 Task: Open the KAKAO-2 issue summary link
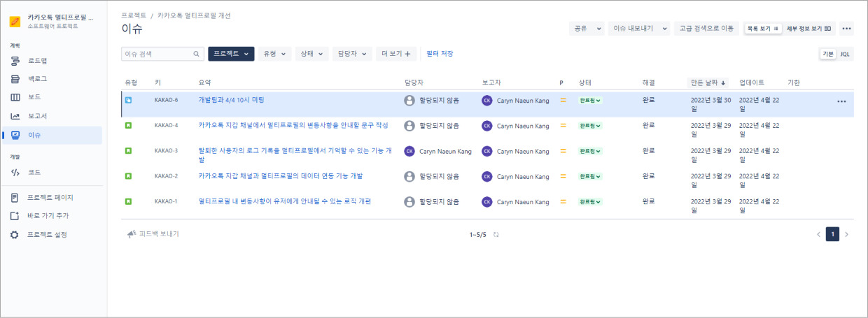point(281,175)
